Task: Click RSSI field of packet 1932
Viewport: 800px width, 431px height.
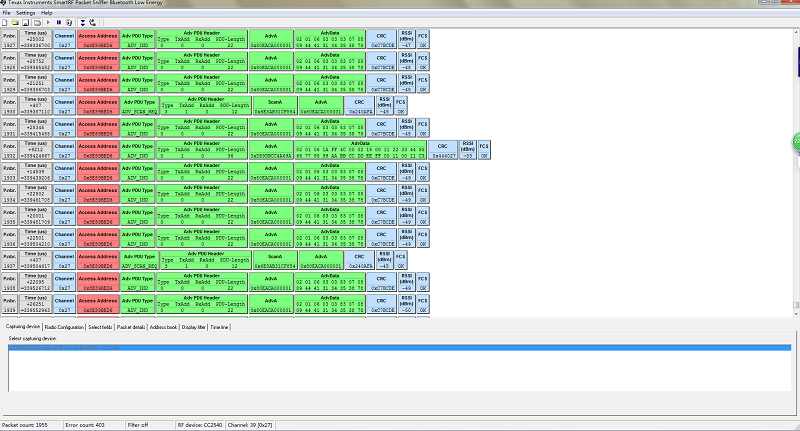Action: point(468,149)
